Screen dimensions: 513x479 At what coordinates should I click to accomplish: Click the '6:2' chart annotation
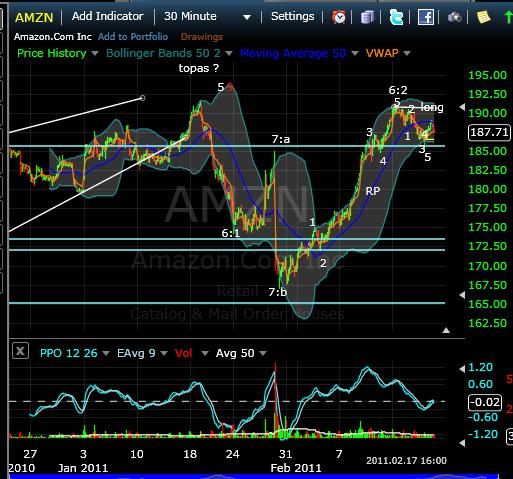(x=398, y=90)
